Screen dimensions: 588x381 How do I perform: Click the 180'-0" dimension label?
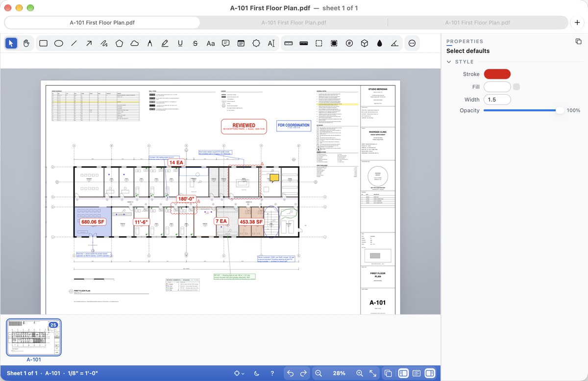point(186,199)
